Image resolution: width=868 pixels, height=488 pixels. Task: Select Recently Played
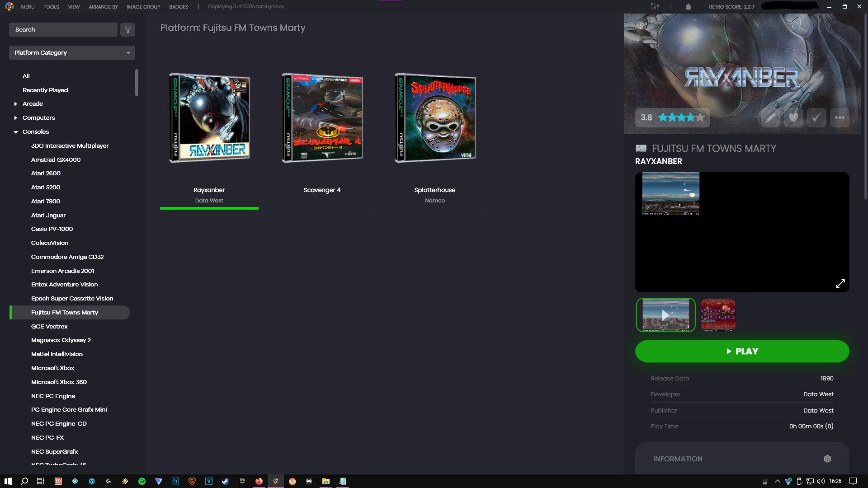(45, 90)
